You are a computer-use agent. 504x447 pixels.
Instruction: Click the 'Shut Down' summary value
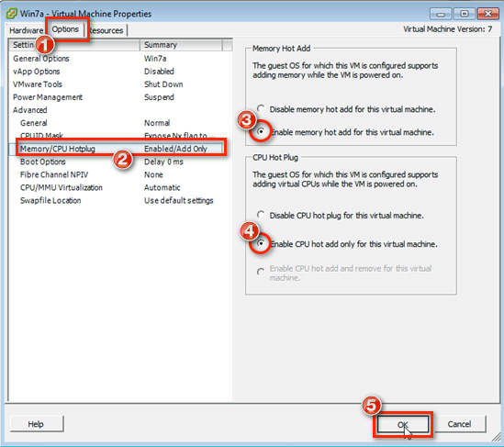163,84
